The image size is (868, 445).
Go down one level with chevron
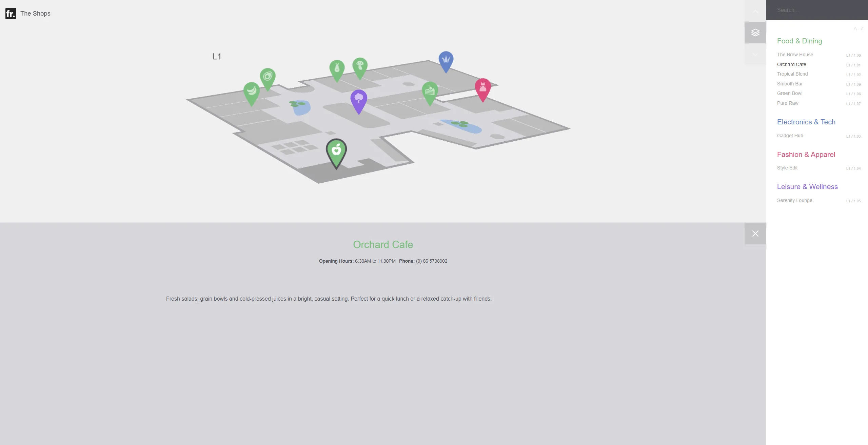(755, 54)
